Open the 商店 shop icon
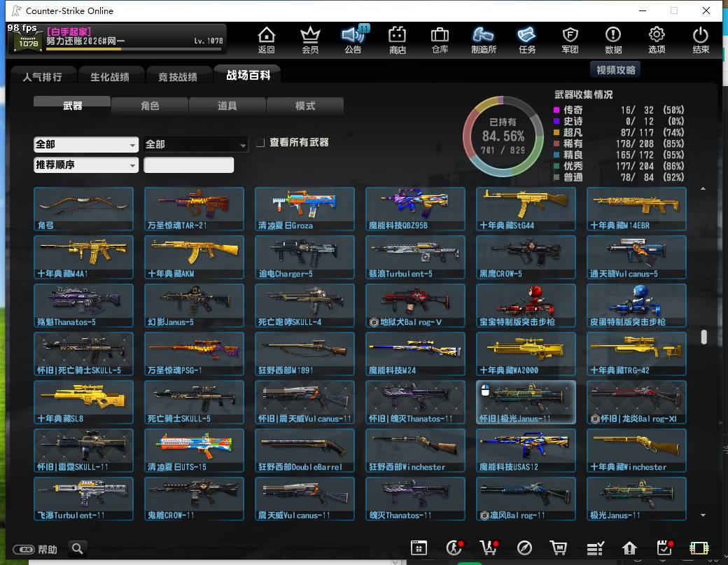The height and width of the screenshot is (565, 728). point(398,40)
